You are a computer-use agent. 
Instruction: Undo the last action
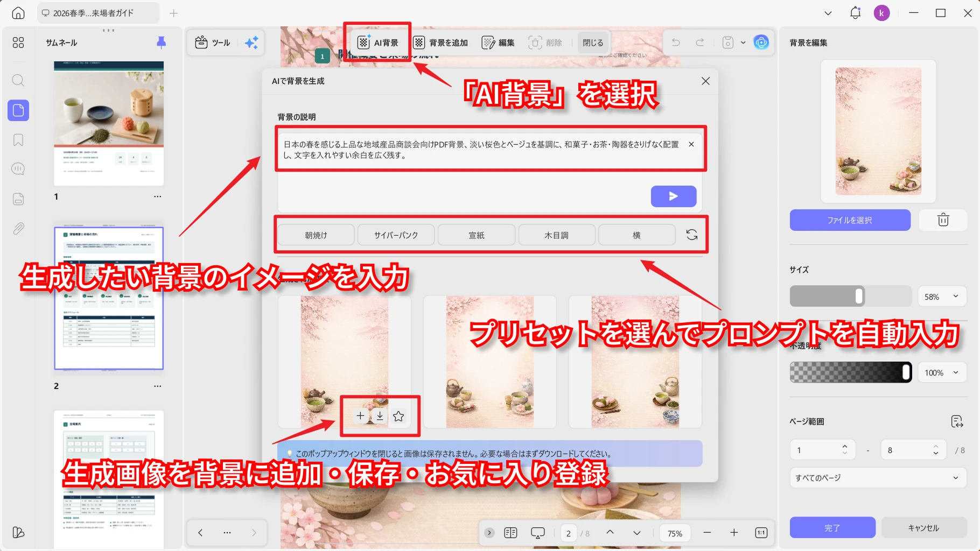676,43
